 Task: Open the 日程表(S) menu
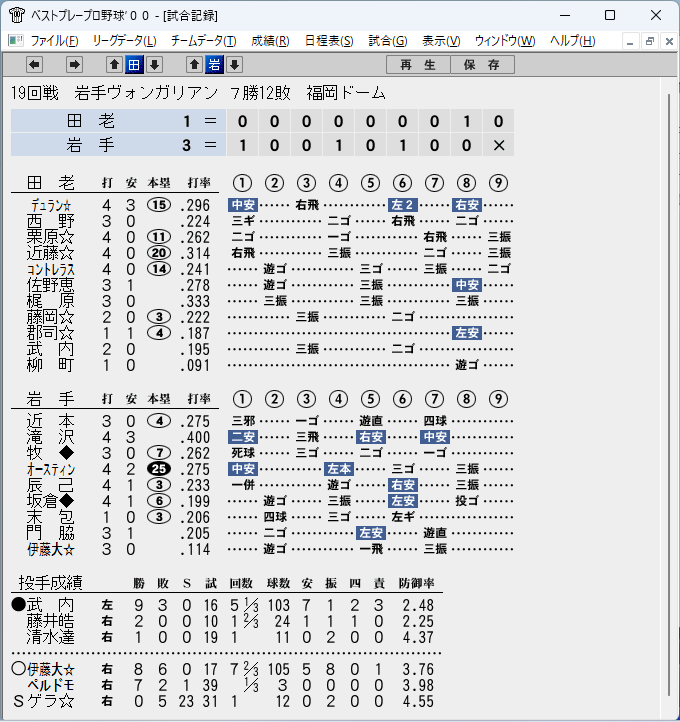pyautogui.click(x=329, y=41)
